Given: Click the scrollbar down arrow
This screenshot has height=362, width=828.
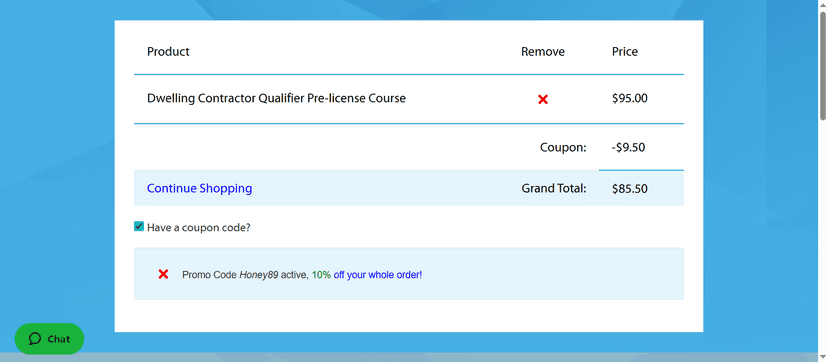Looking at the screenshot, I should [x=823, y=357].
